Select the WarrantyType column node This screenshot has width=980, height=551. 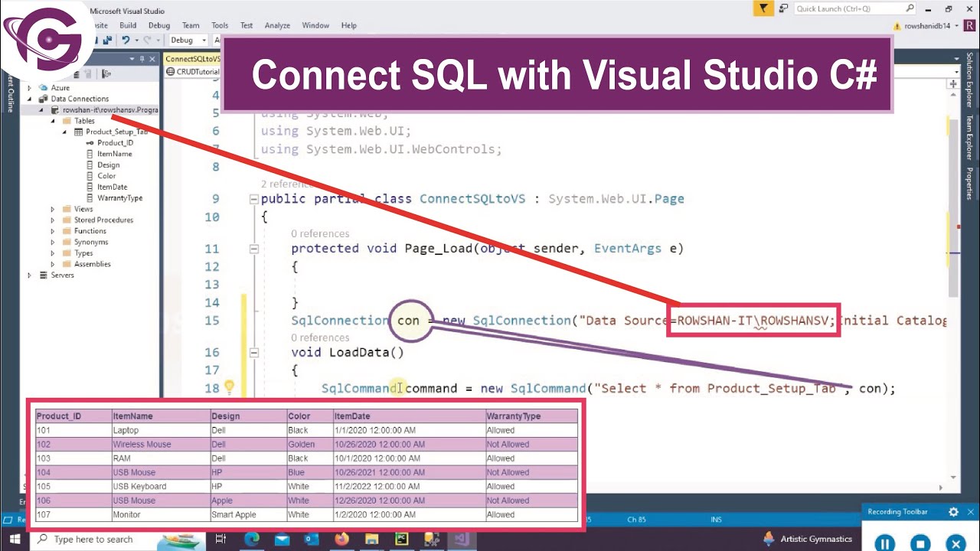(x=119, y=198)
